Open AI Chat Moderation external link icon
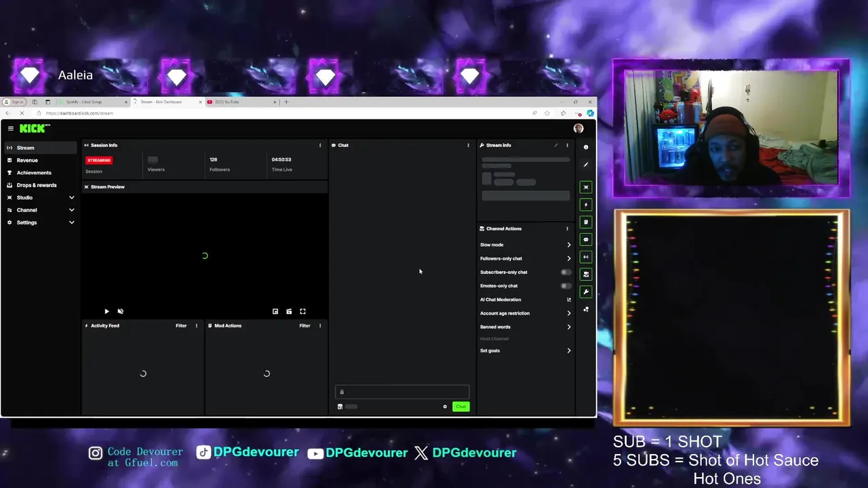This screenshot has width=868, height=488. point(568,300)
